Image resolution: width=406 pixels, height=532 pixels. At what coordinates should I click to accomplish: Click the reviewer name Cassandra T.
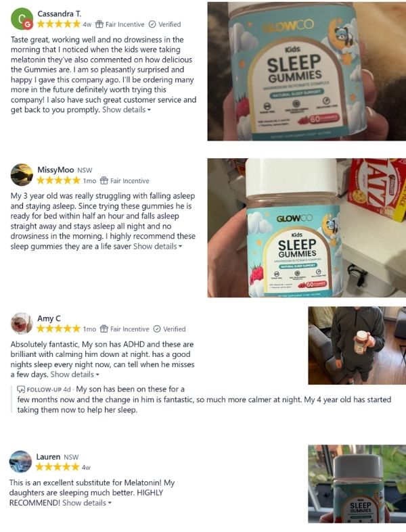60,14
